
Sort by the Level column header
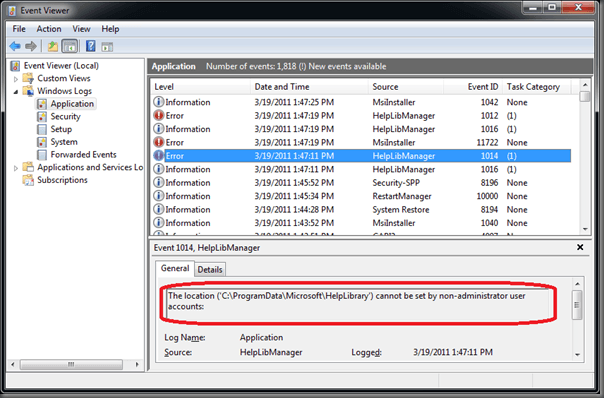pos(200,87)
